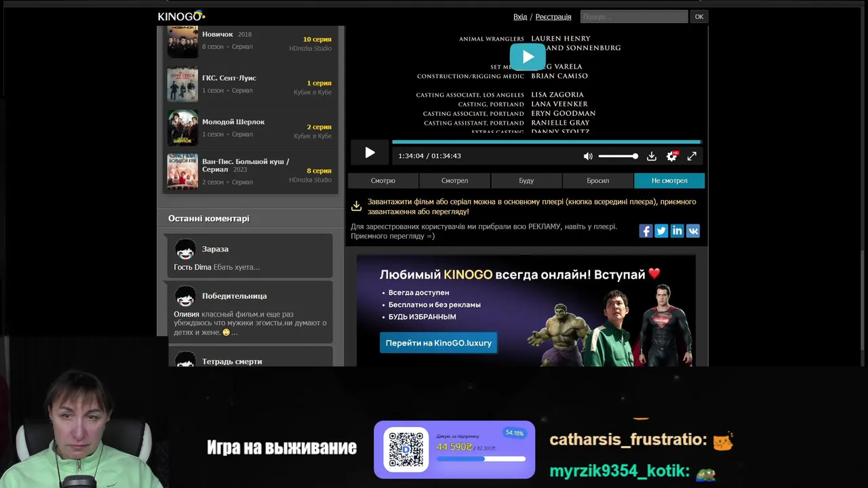The image size is (868, 488).
Task: Mute the player volume speaker icon
Action: click(588, 156)
